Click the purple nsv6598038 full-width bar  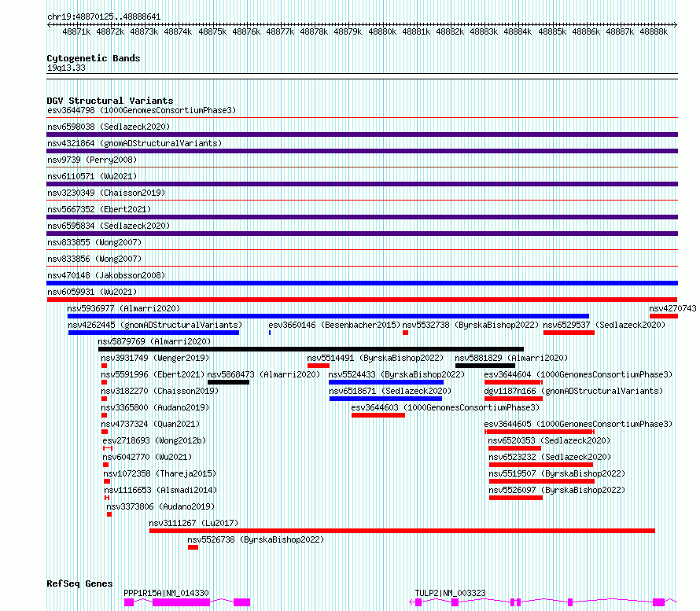pos(362,134)
